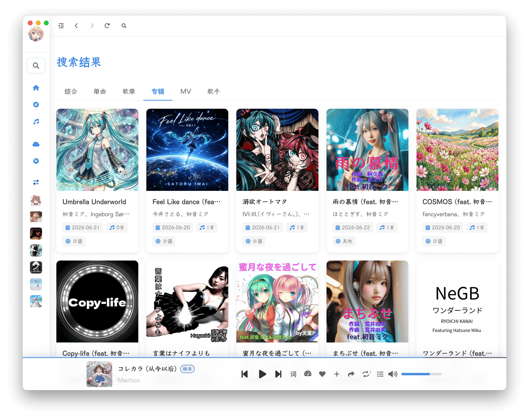Open the disc/radio icon in the sidebar
Screen dimensions: 529x420
36,161
